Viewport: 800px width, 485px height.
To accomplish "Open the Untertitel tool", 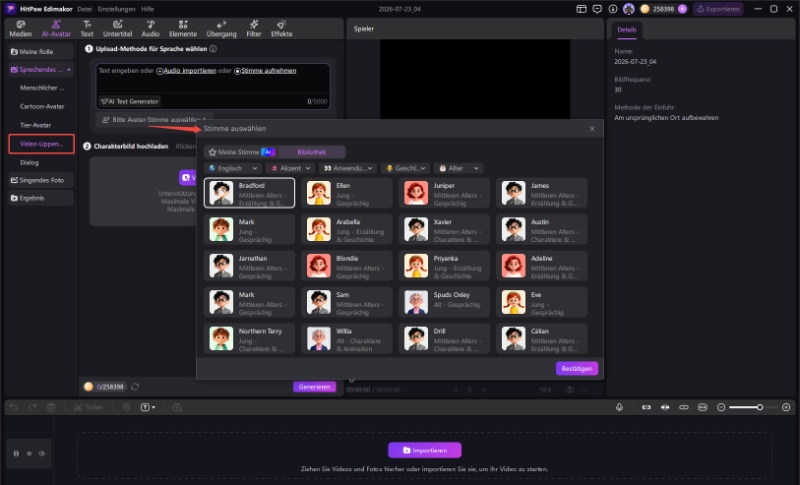I will click(x=117, y=29).
